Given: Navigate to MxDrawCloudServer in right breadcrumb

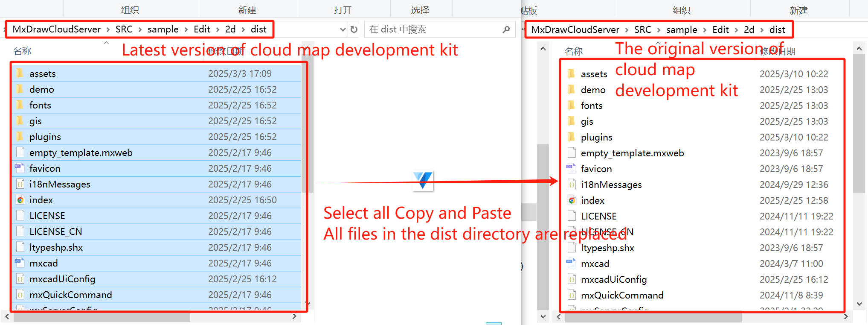Looking at the screenshot, I should pos(575,30).
